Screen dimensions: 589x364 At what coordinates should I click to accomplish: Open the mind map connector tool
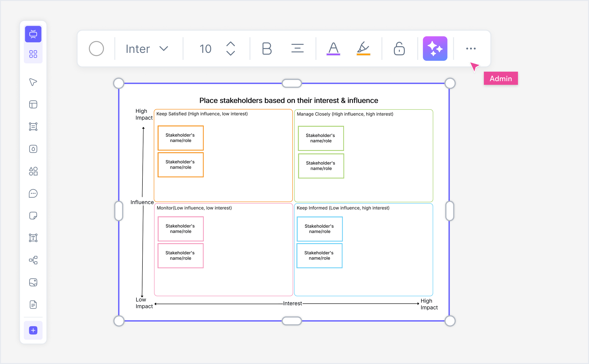click(x=33, y=260)
